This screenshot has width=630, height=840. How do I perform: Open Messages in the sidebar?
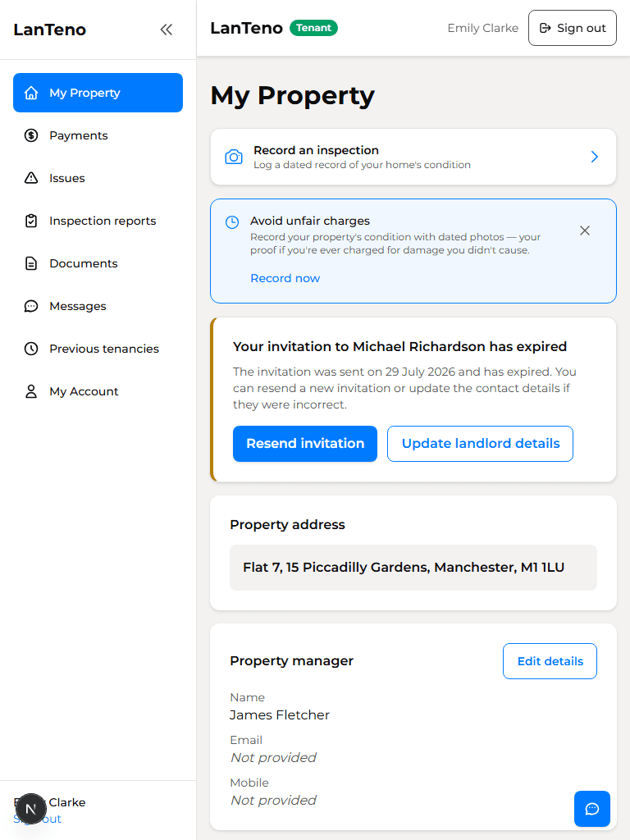point(98,306)
